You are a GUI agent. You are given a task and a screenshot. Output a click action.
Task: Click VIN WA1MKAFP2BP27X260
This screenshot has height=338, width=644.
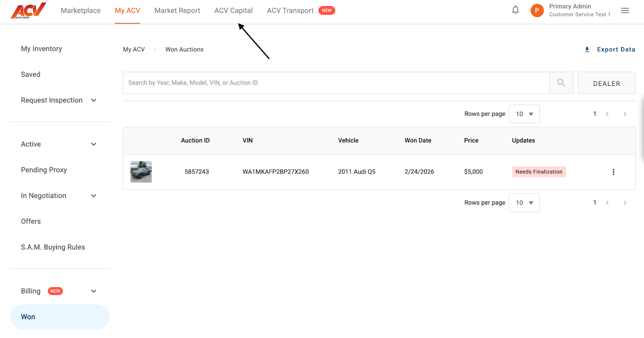pos(276,172)
